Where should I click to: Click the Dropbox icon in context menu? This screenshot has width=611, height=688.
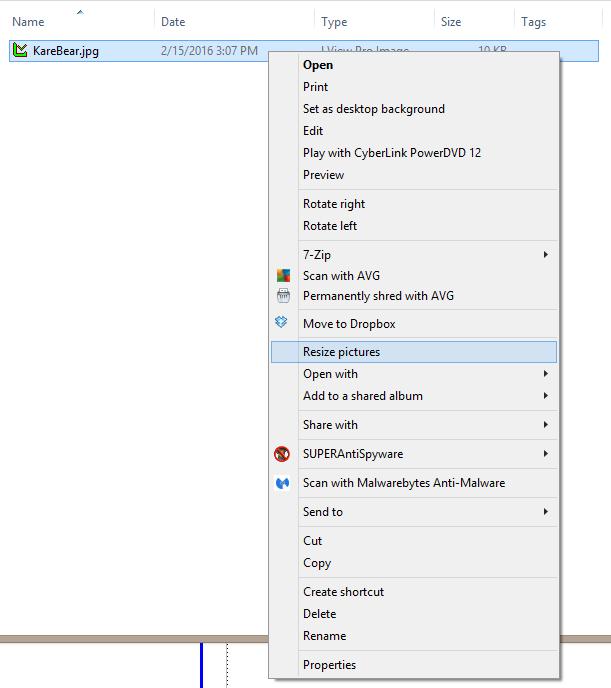[283, 323]
